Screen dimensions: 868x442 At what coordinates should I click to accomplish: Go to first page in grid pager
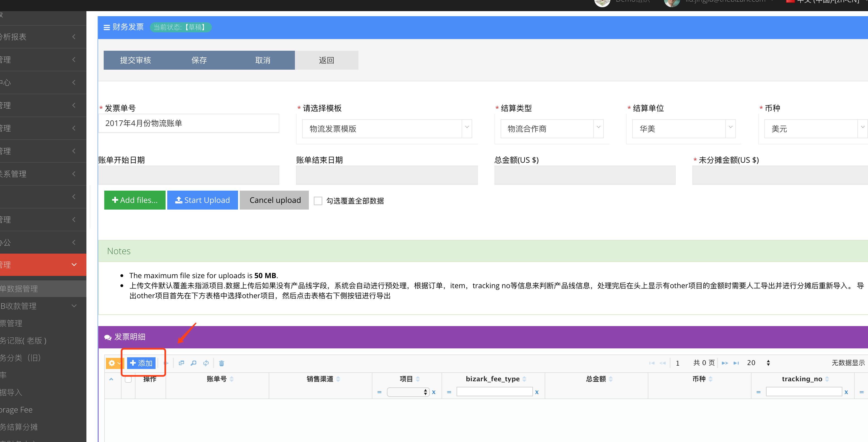[652, 363]
